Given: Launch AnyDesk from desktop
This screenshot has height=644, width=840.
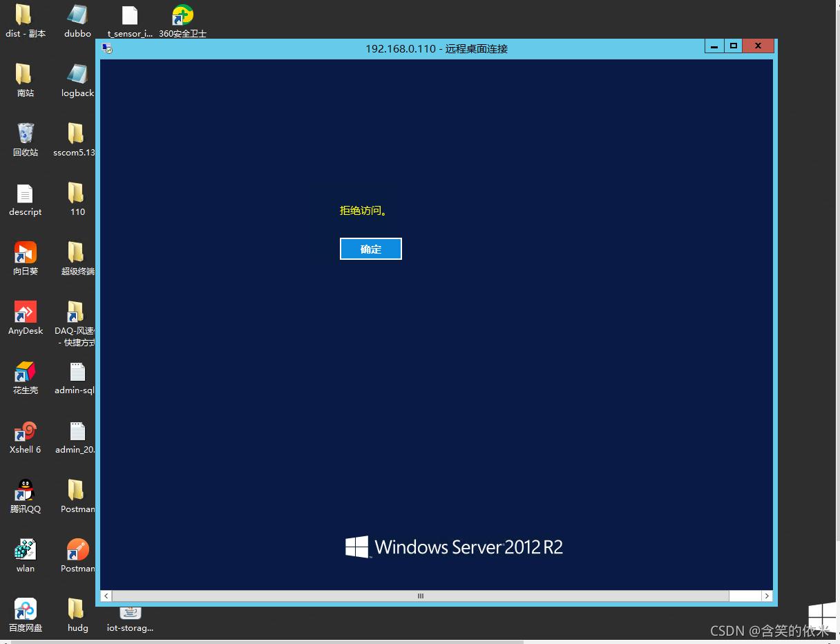Looking at the screenshot, I should (26, 312).
